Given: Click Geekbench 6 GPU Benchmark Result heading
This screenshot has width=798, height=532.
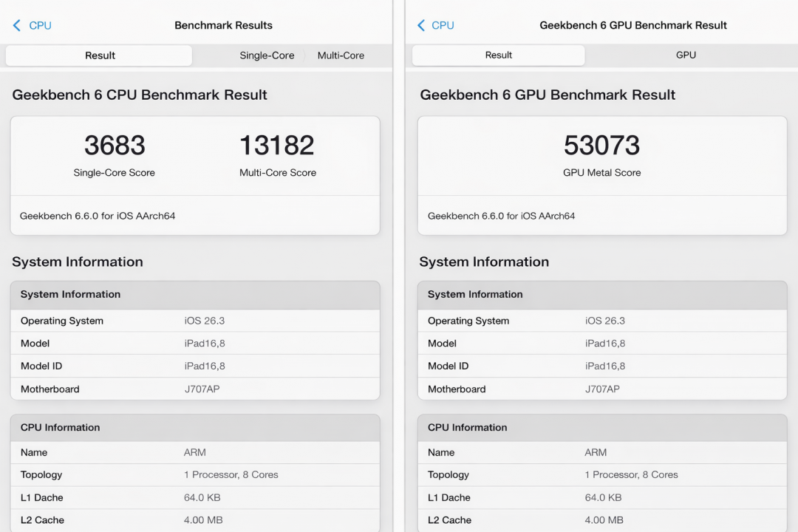Looking at the screenshot, I should click(x=548, y=95).
